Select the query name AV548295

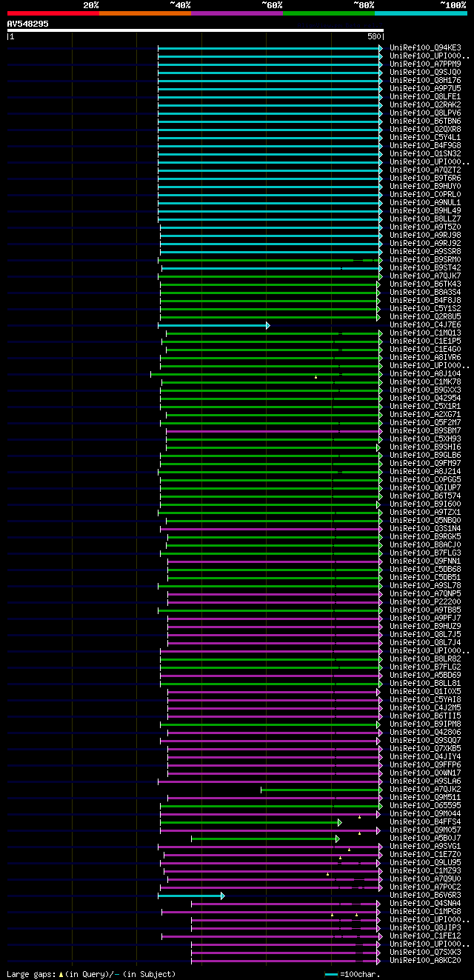pyautogui.click(x=28, y=24)
